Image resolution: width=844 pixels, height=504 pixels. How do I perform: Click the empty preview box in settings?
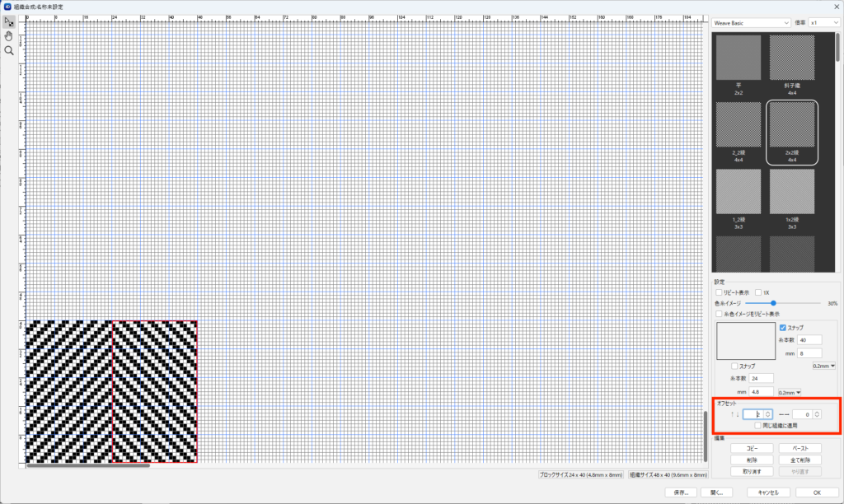pyautogui.click(x=745, y=341)
